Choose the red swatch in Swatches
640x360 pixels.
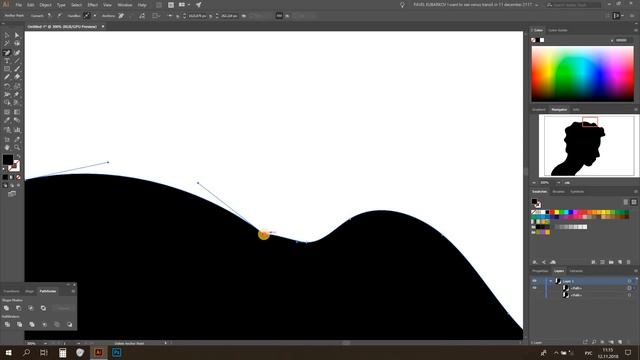pyautogui.click(x=552, y=212)
